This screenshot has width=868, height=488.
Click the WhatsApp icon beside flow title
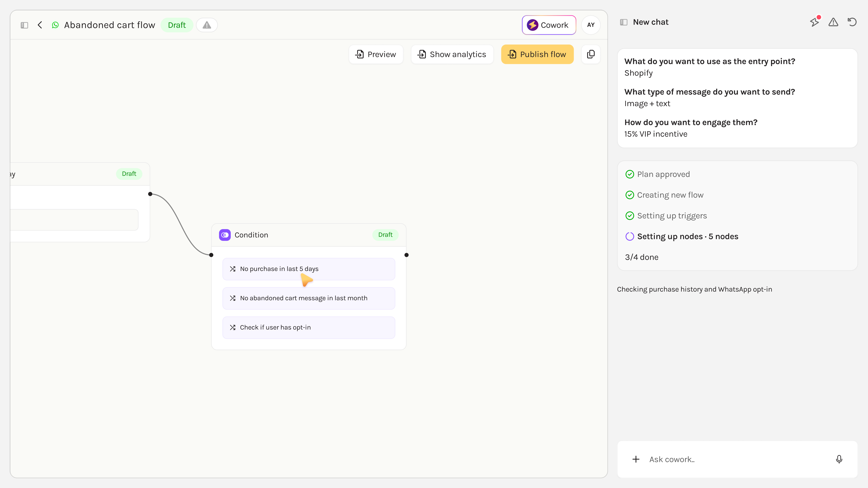[x=55, y=25]
